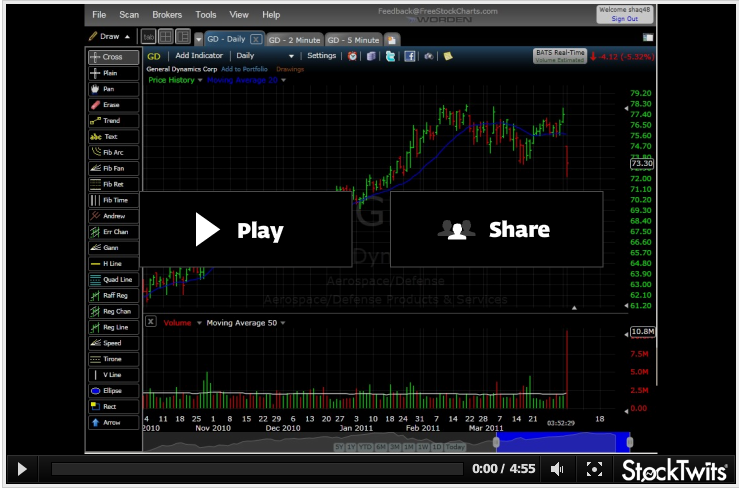Click the binoculars icon in chart toolbar
Screen dimensions: 739x488
pos(428,56)
